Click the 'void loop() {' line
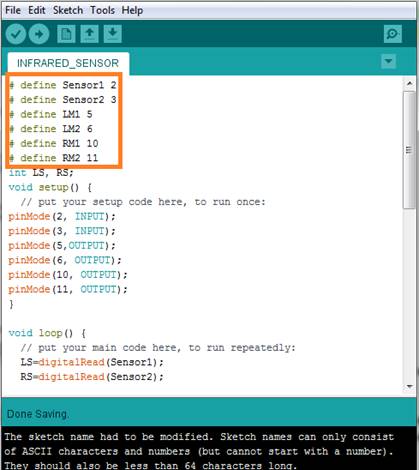 coord(47,333)
